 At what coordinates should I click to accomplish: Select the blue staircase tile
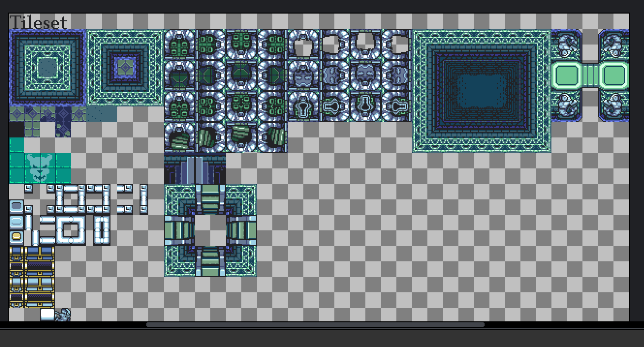pos(195,169)
